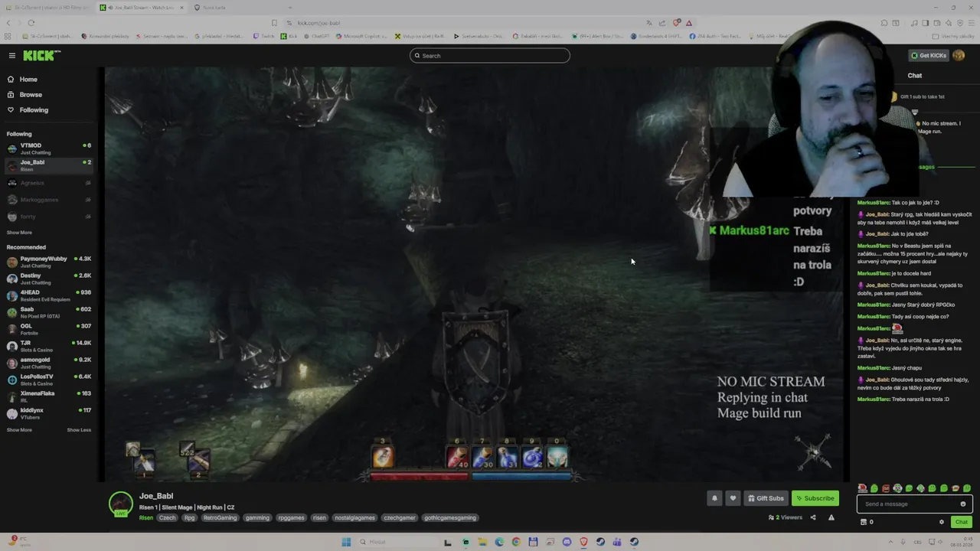Select the gamming tag
This screenshot has height=551, width=980.
pyautogui.click(x=257, y=518)
